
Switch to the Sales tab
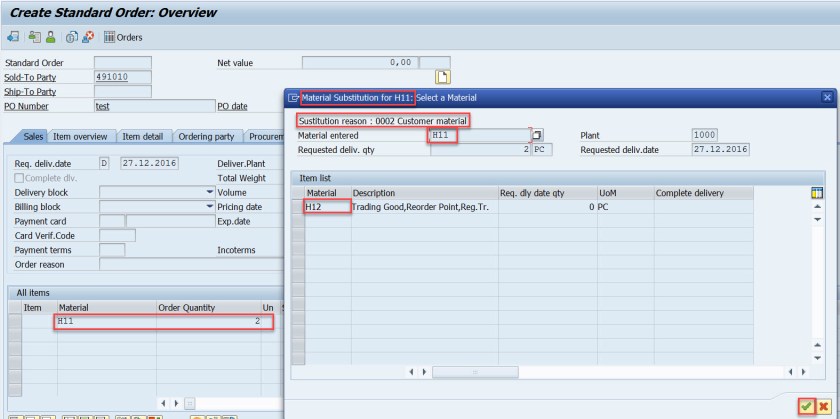pos(33,137)
